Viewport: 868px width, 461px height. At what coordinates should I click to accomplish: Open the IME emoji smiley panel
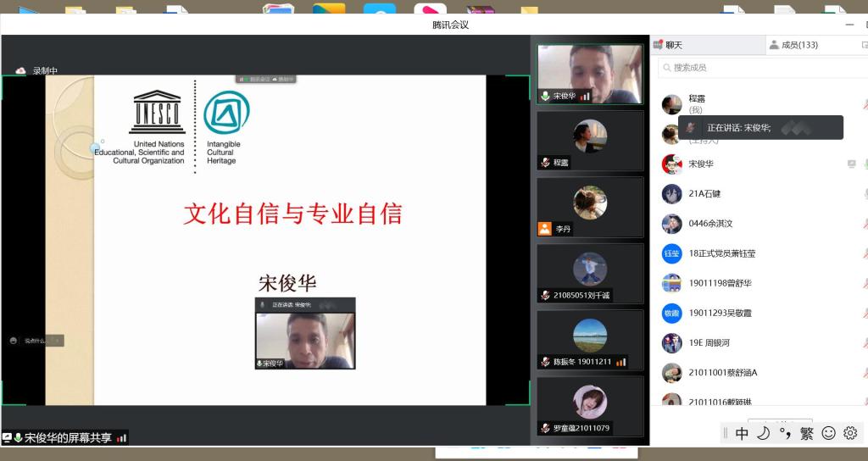tap(828, 433)
